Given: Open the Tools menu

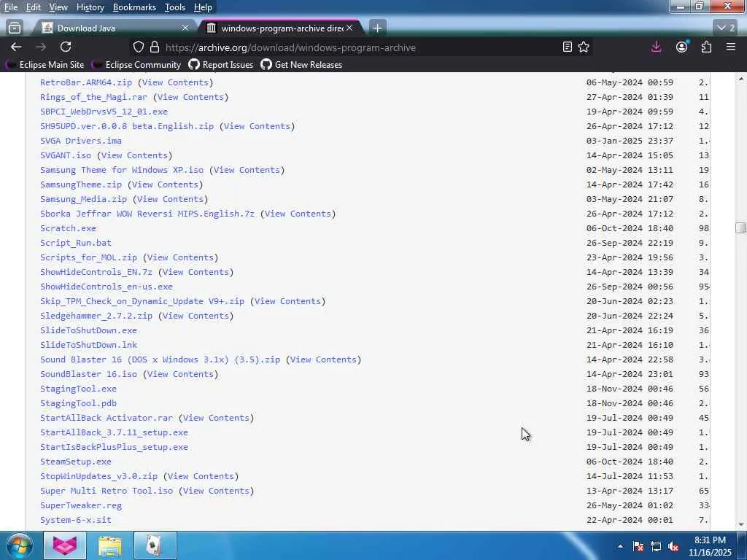Looking at the screenshot, I should (x=175, y=7).
